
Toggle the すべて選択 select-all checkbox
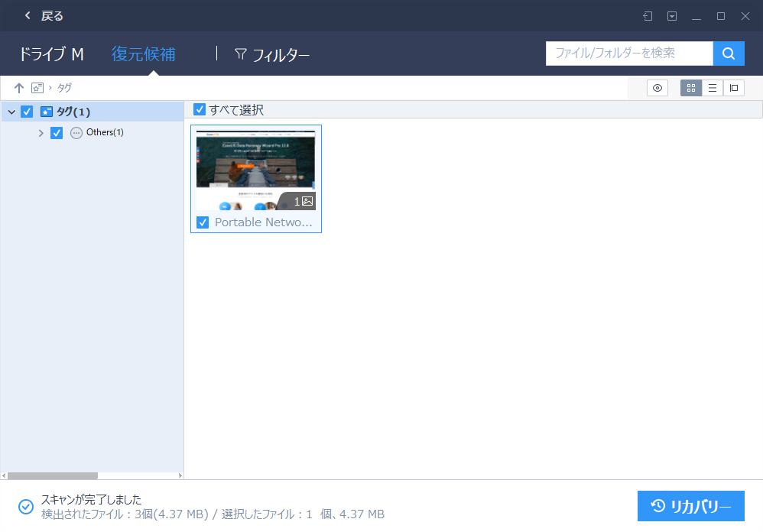[200, 109]
